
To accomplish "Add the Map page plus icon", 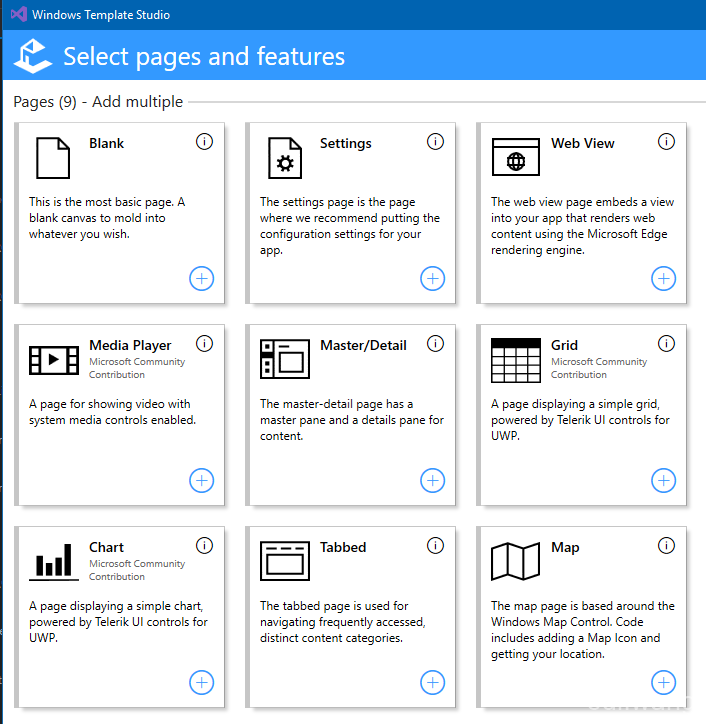I will 664,682.
